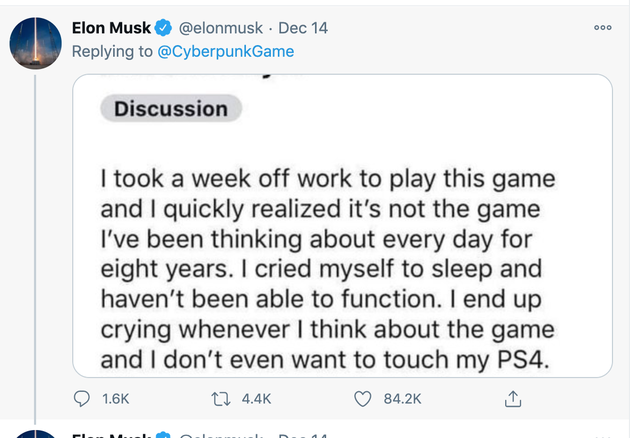
Task: Open the three-dot more options menu
Action: pyautogui.click(x=602, y=29)
